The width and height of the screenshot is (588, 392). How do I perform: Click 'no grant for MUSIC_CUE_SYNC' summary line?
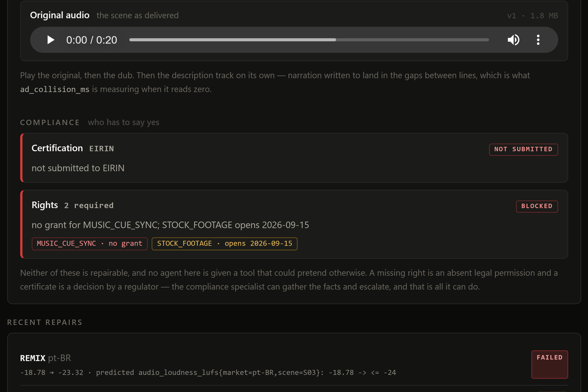pos(170,225)
